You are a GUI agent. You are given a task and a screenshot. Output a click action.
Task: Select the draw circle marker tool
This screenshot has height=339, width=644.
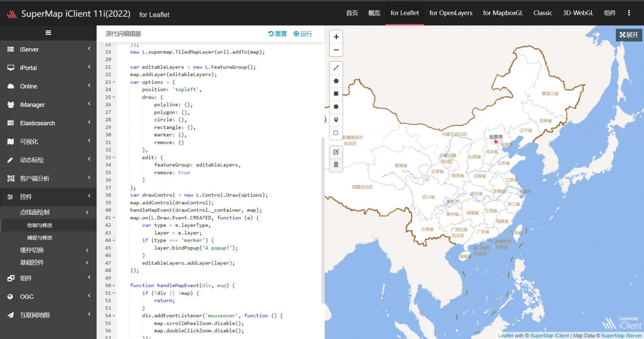(x=336, y=133)
